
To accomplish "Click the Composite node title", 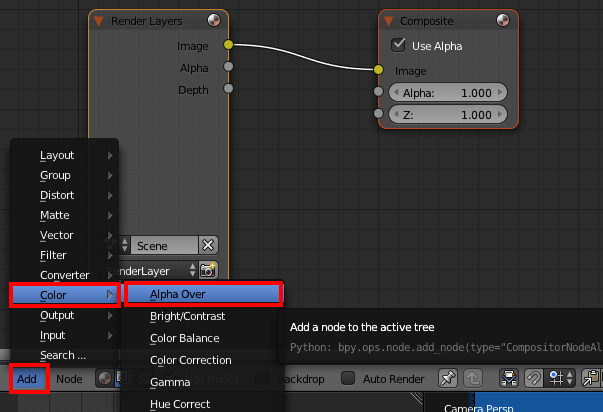I will [426, 21].
